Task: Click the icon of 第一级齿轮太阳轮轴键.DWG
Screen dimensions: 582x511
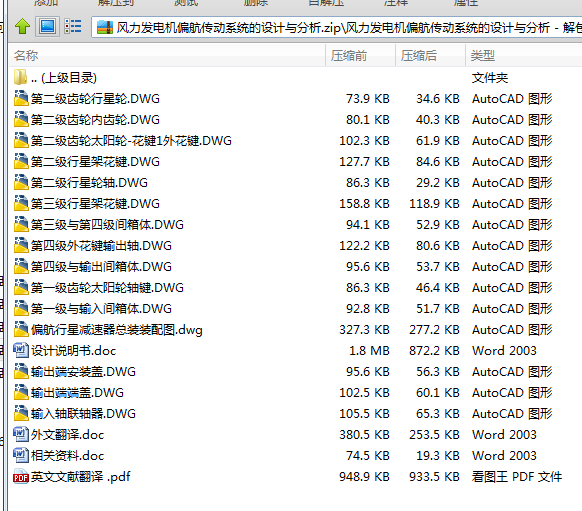Action: (x=21, y=287)
